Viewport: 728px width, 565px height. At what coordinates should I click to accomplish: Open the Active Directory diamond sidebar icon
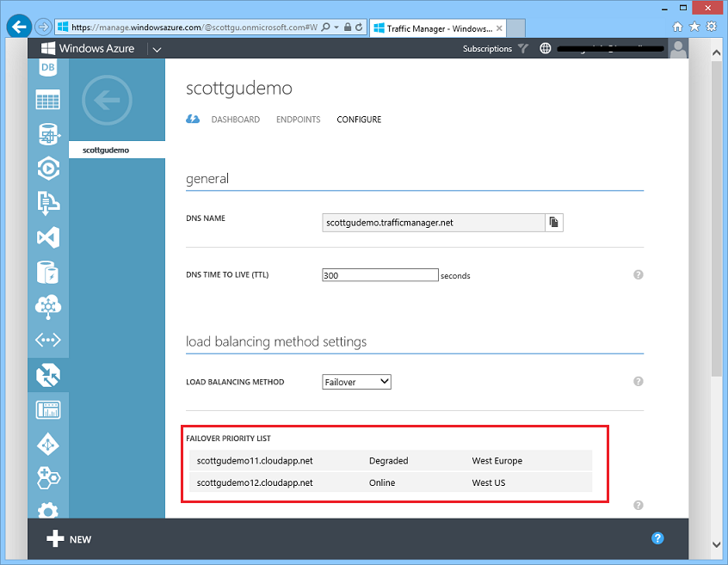(48, 445)
